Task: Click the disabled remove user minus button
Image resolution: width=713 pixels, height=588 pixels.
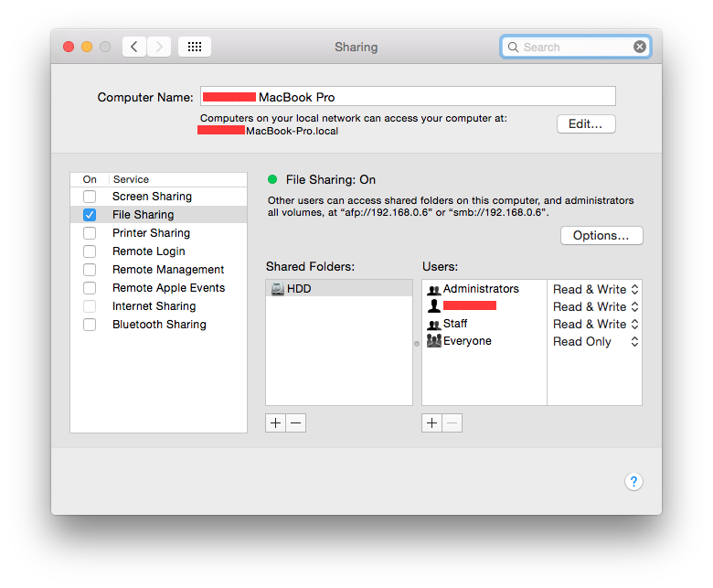Action: (x=452, y=422)
